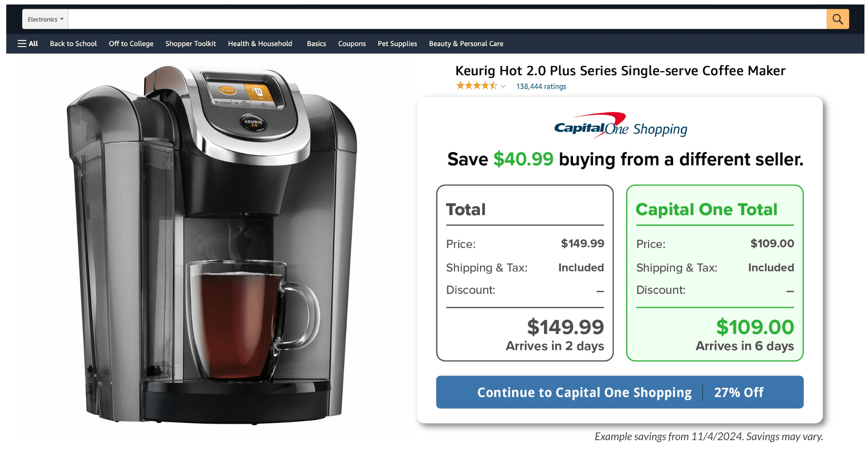868x450 pixels.
Task: Select the green Capital One Total card
Action: [714, 273]
